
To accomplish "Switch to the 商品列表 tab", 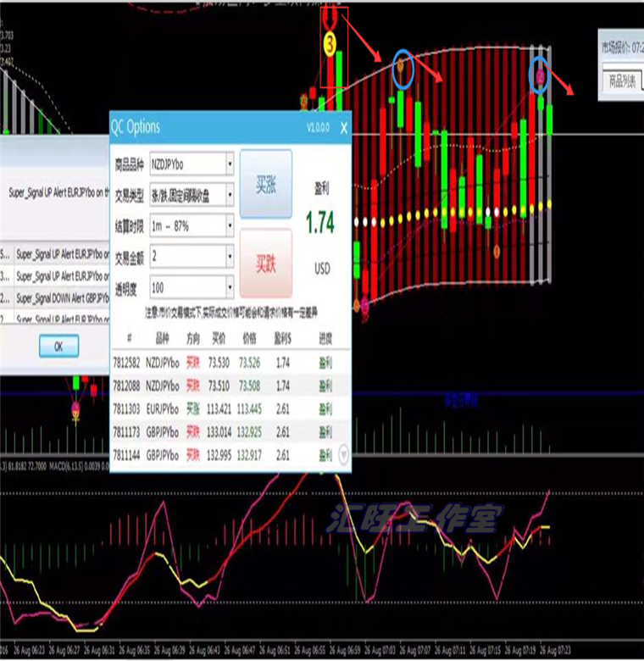I will [623, 81].
